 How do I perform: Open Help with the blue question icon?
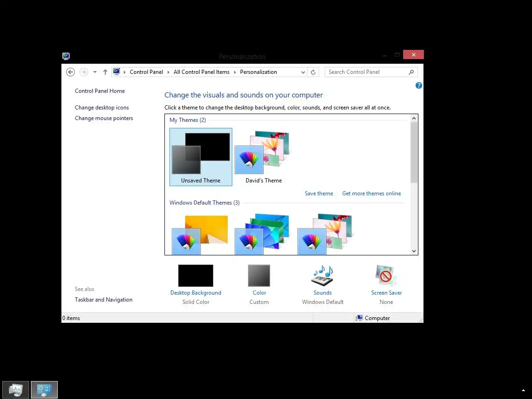(x=419, y=85)
